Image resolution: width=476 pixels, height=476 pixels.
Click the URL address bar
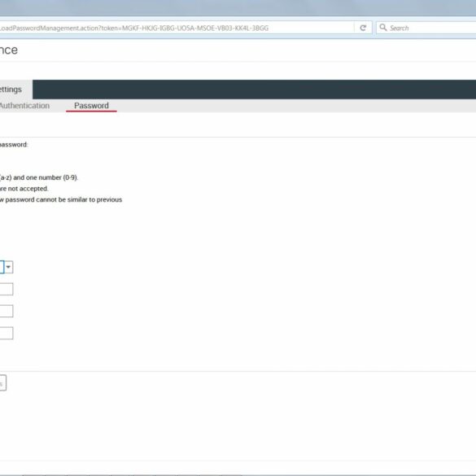177,28
